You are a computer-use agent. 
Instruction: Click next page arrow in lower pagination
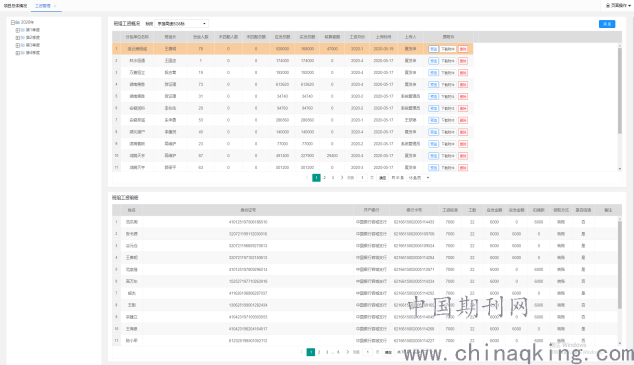tap(348, 352)
